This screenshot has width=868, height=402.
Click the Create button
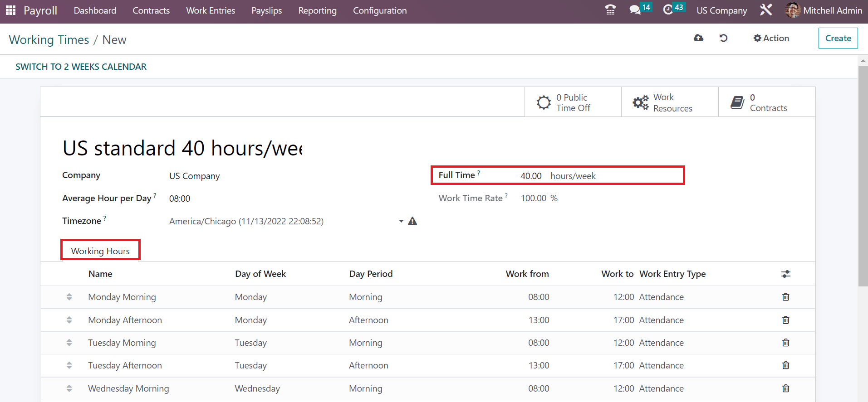point(838,38)
